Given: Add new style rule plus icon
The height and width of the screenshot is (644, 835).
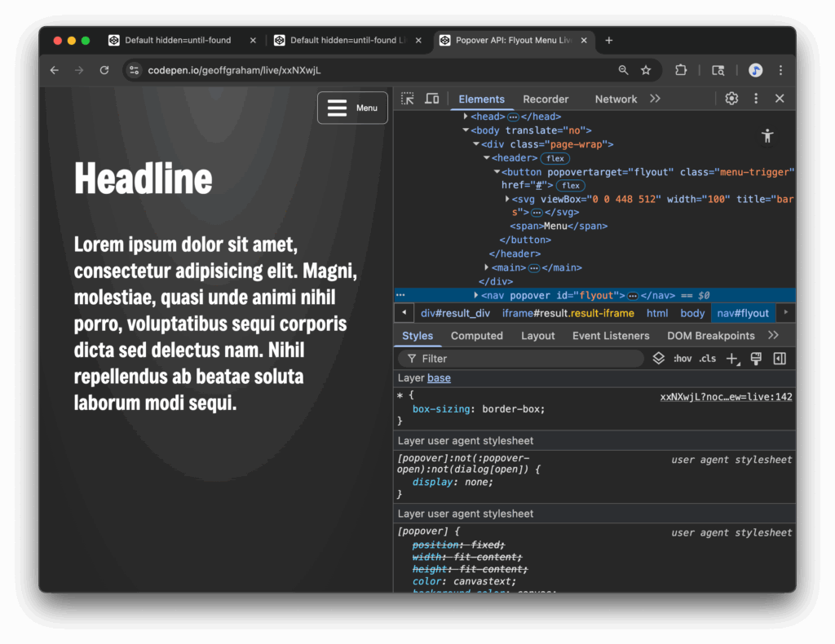Looking at the screenshot, I should tap(733, 359).
